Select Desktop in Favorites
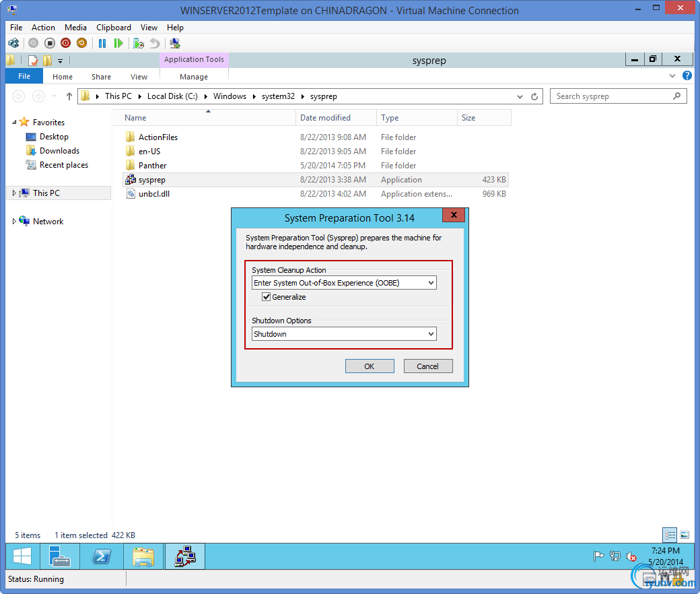Image resolution: width=700 pixels, height=594 pixels. [x=54, y=136]
